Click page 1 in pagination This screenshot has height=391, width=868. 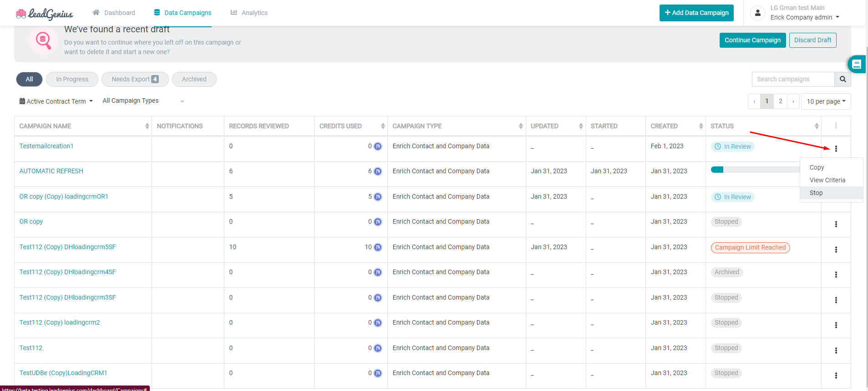pyautogui.click(x=766, y=101)
